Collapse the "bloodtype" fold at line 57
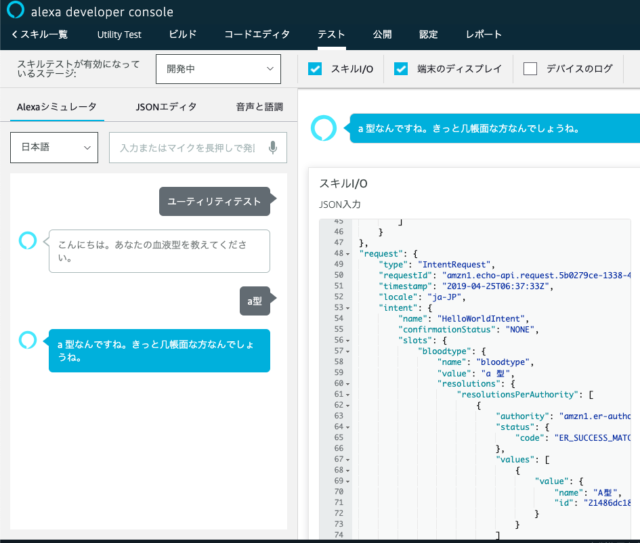 pyautogui.click(x=348, y=352)
